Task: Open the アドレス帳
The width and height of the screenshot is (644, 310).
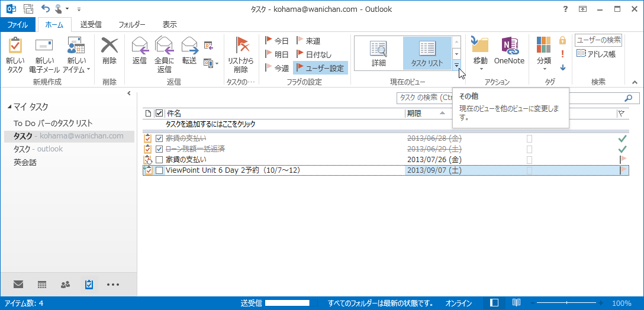Action: [595, 54]
